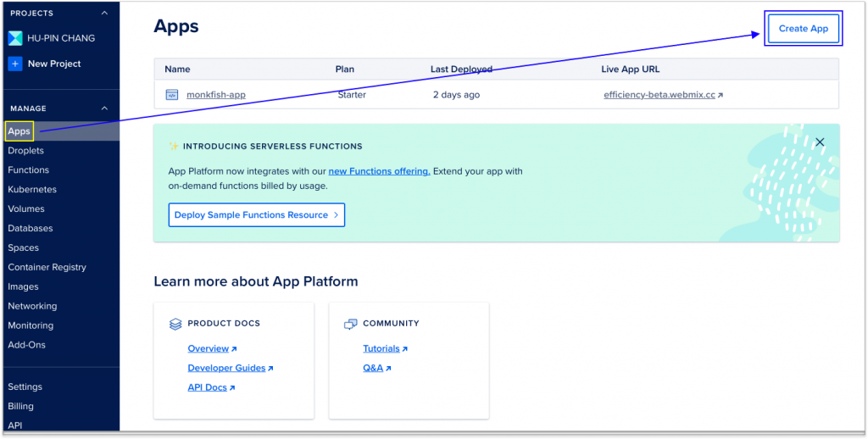Collapse the Projects section

click(104, 14)
